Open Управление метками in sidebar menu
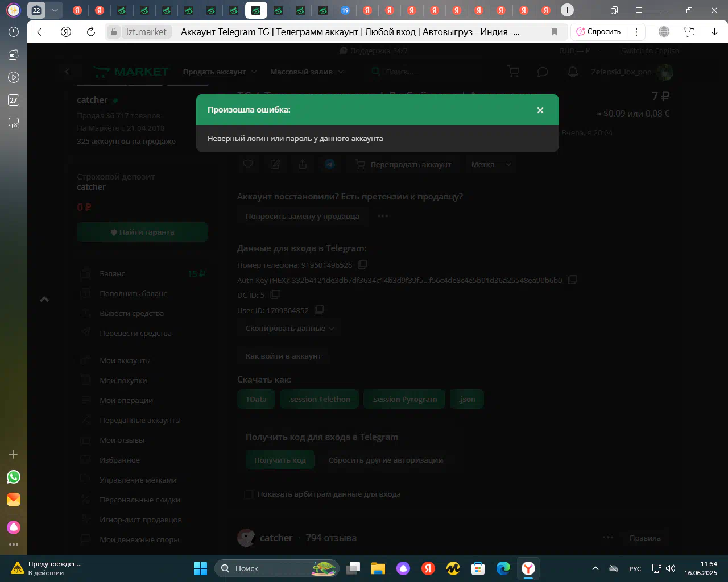Viewport: 728px width, 582px height. [138, 480]
